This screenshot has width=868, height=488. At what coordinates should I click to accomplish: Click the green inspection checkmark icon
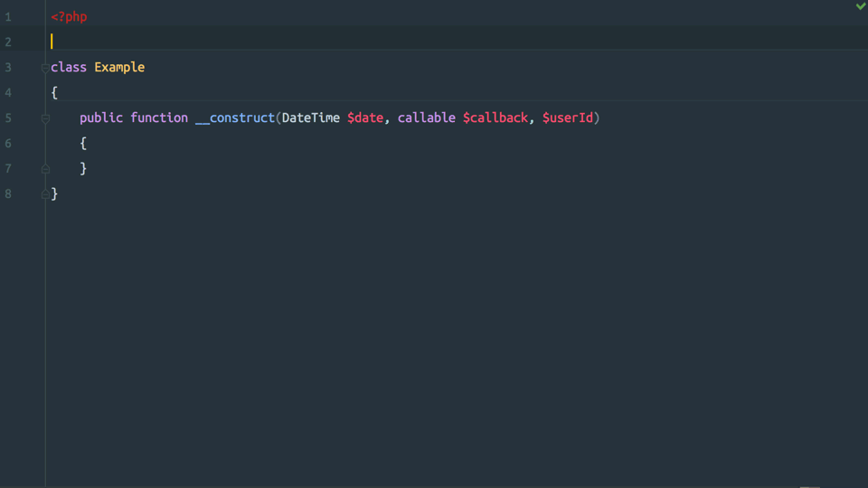pyautogui.click(x=861, y=6)
